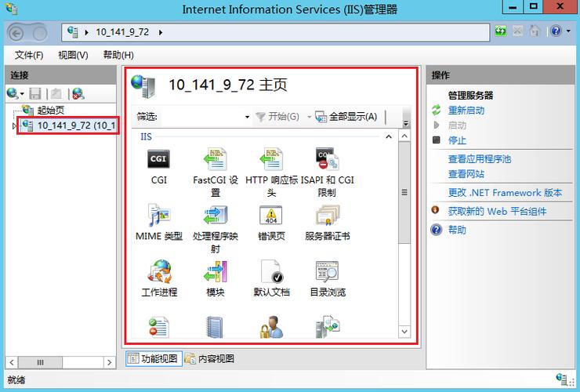Click the connections horizontal scrollbar thumb

[x=40, y=362]
